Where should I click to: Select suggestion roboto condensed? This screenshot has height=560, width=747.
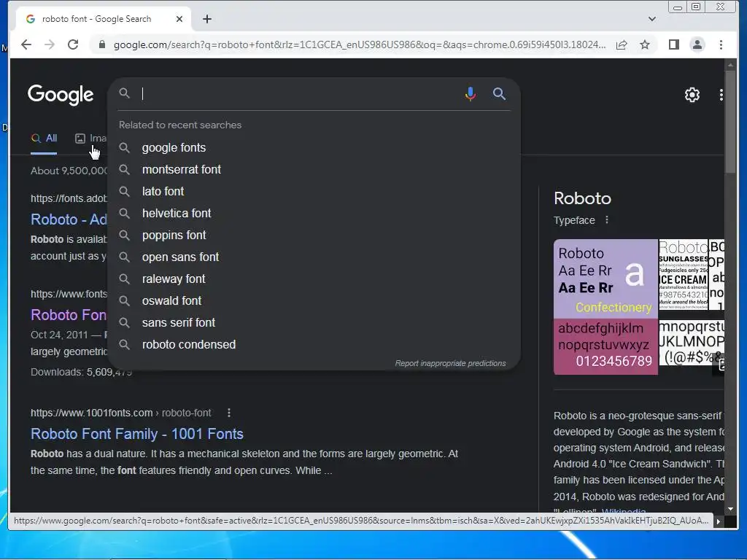[x=314, y=345]
